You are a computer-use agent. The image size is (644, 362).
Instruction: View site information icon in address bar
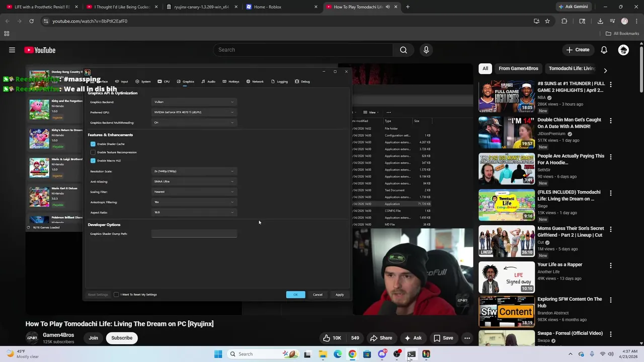point(46,21)
